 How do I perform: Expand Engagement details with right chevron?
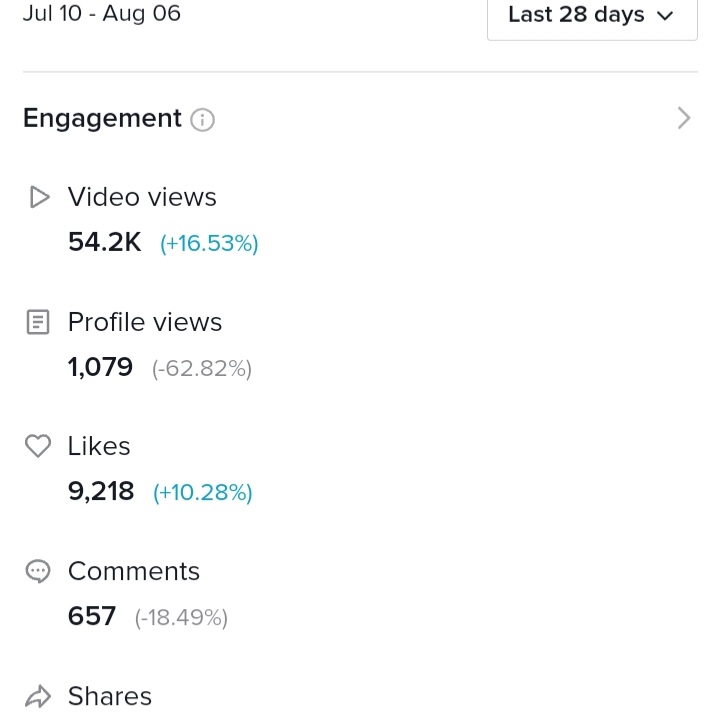684,118
